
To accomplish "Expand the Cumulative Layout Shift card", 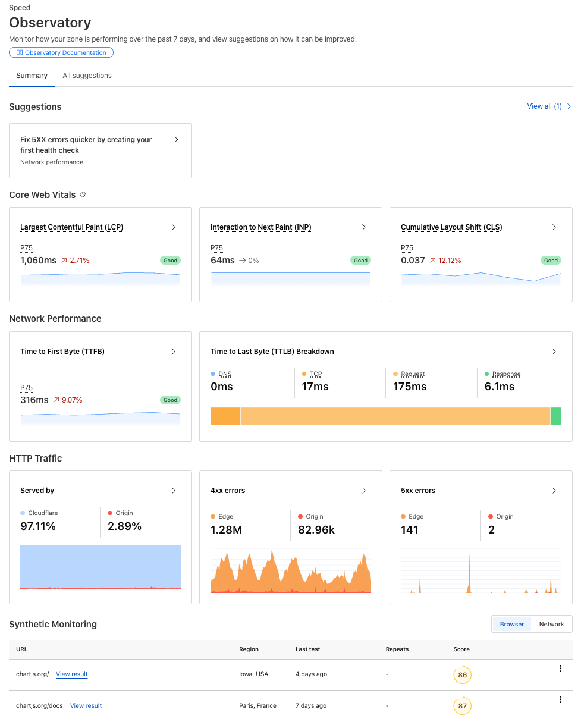I will (x=554, y=227).
